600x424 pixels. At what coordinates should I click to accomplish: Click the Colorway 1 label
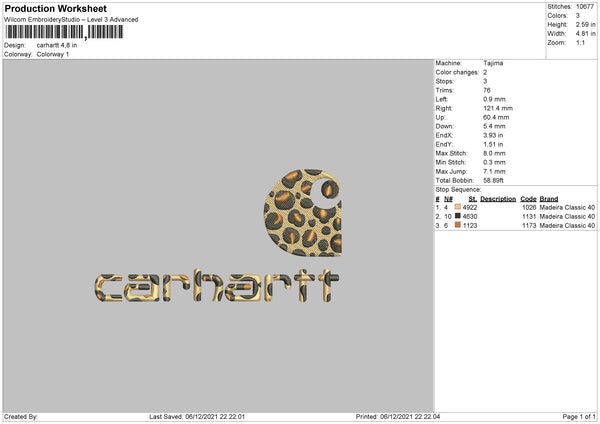click(x=52, y=54)
